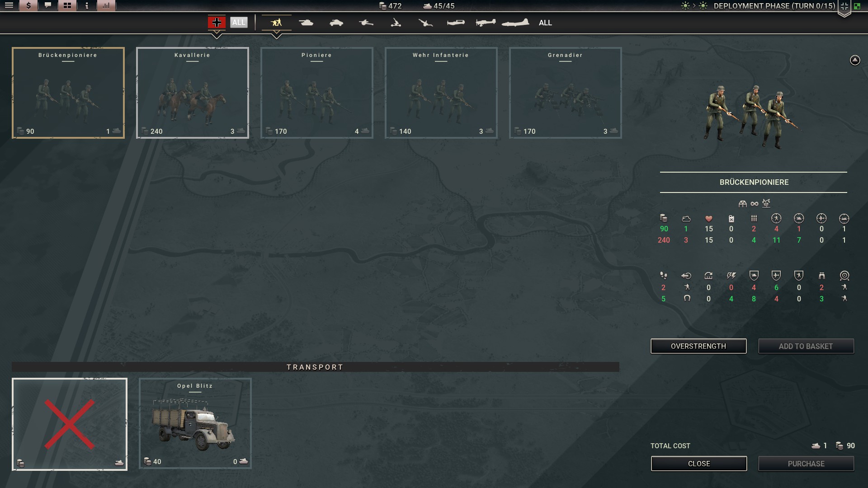
Task: Click the movement type arrow icon
Action: [x=686, y=276]
